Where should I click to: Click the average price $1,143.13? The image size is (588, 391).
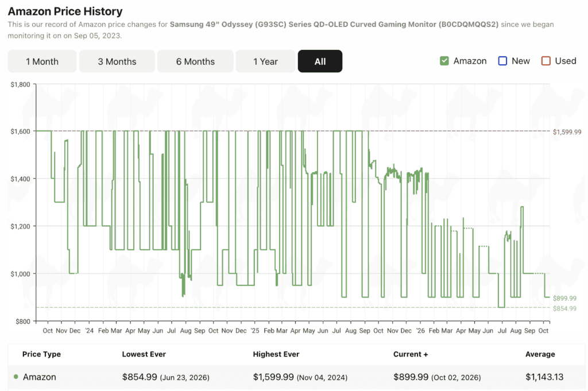tap(544, 377)
